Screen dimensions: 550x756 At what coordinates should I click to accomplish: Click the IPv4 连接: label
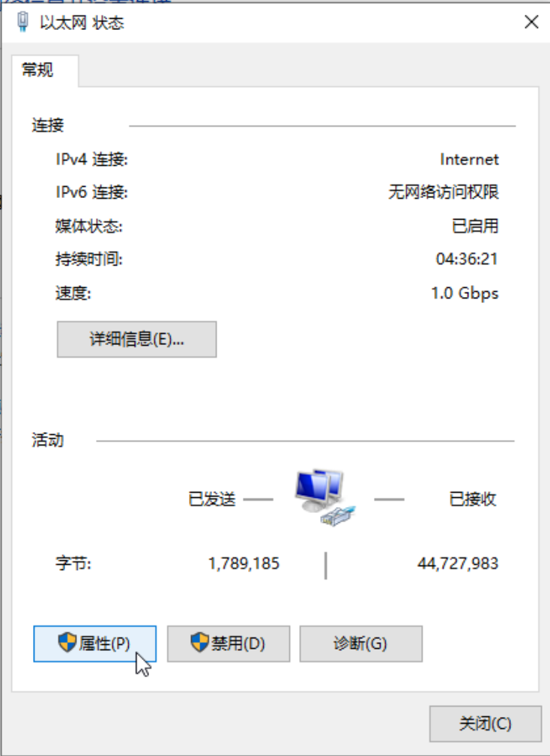pyautogui.click(x=91, y=160)
